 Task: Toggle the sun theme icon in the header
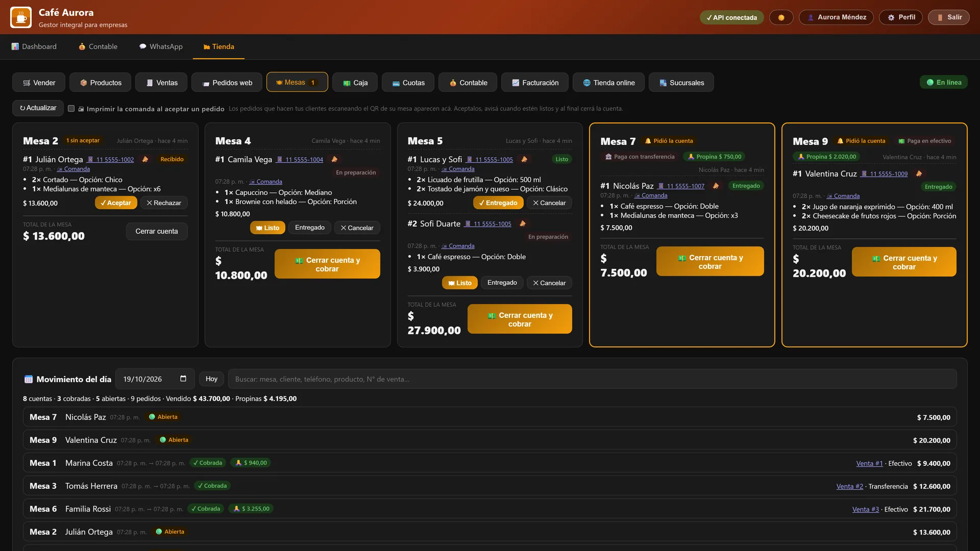[781, 17]
